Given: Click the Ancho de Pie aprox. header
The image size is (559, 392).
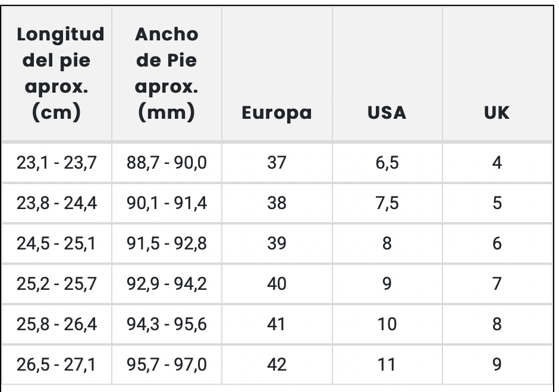Looking at the screenshot, I should coord(167,74).
